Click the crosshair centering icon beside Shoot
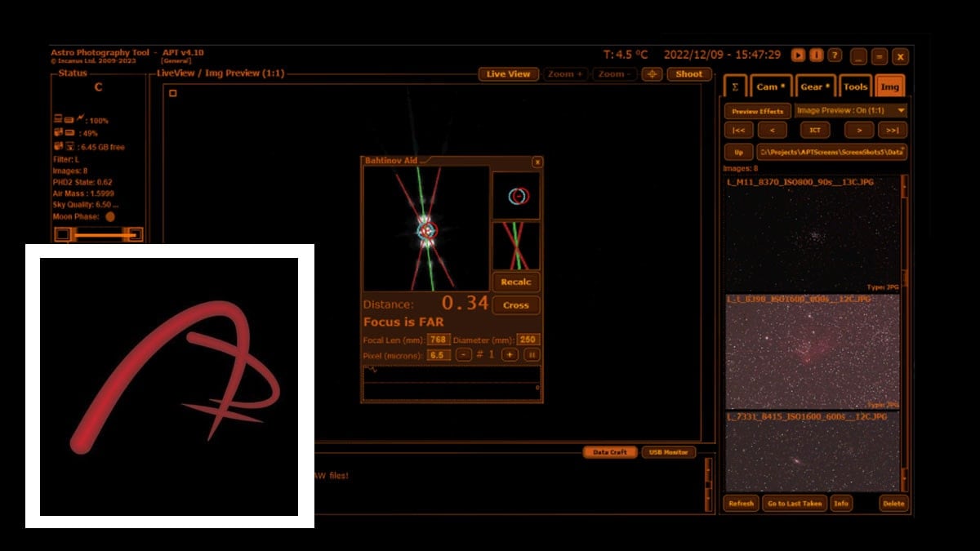 click(x=651, y=74)
